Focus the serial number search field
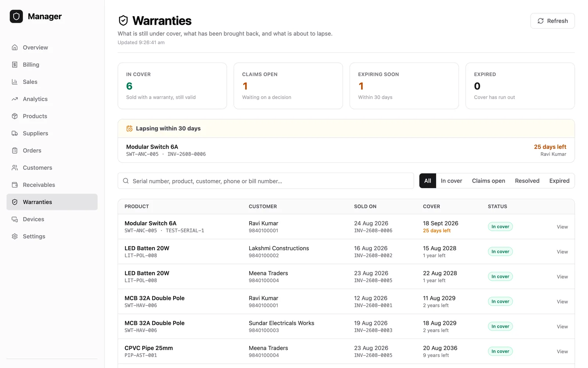This screenshot has height=368, width=588. tap(266, 181)
